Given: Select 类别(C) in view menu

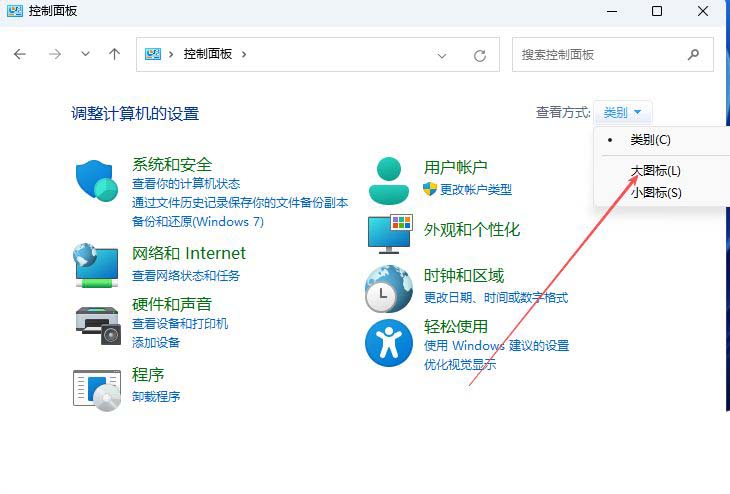Looking at the screenshot, I should (x=650, y=140).
